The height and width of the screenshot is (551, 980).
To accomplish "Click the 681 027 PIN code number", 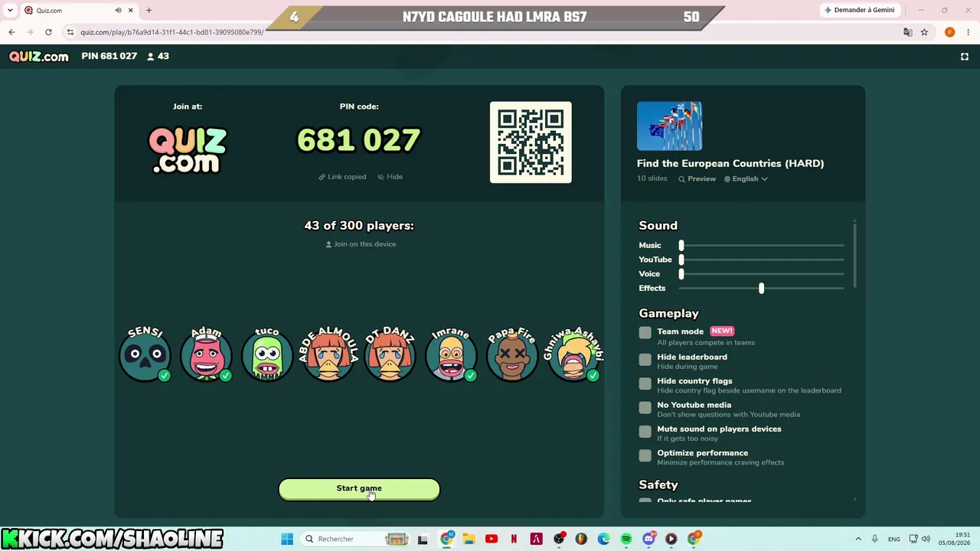I will click(x=358, y=140).
